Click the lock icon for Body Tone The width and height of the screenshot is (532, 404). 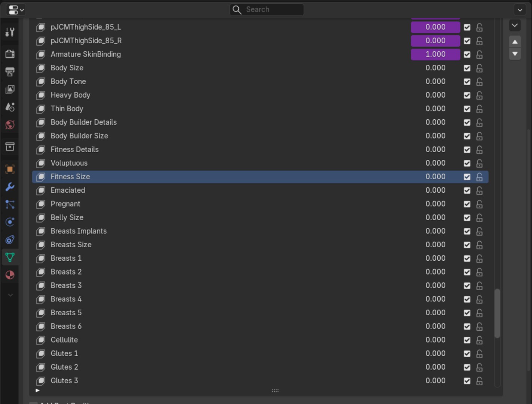[479, 82]
